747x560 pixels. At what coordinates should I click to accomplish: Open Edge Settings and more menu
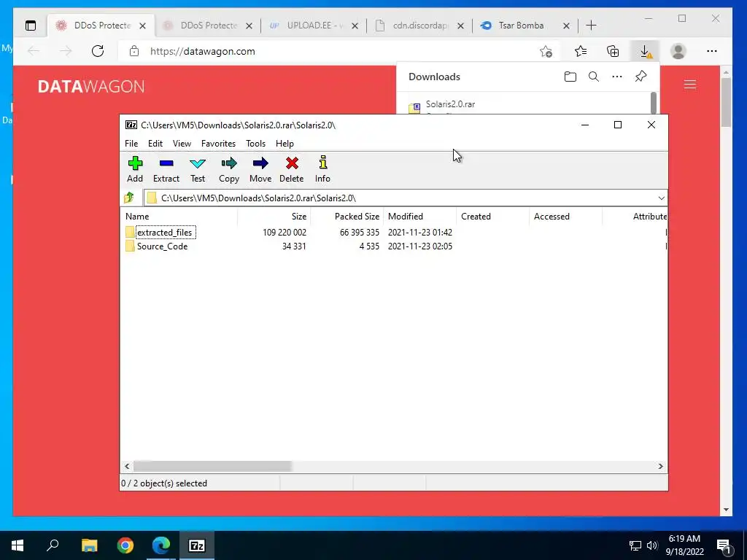tap(712, 51)
